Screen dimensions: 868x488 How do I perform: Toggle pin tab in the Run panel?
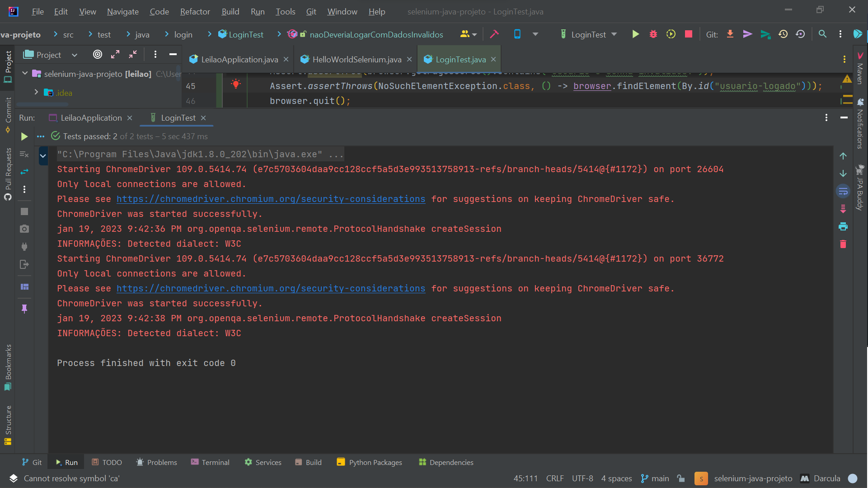pyautogui.click(x=24, y=309)
